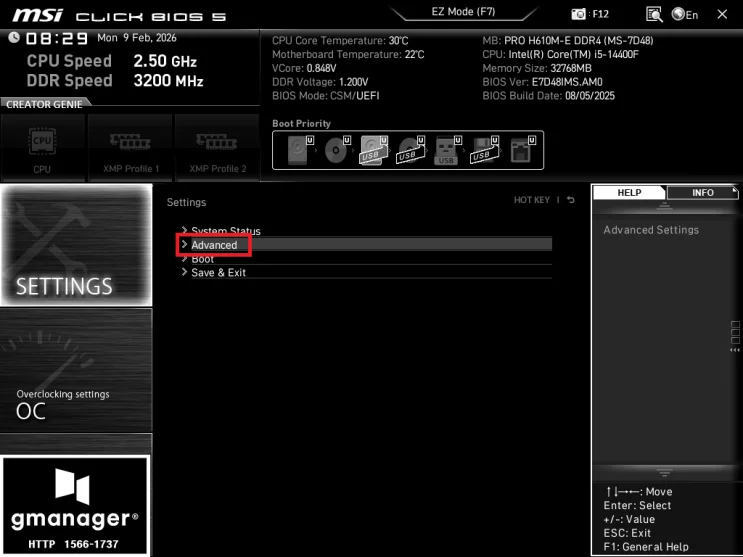Switch to the HELP tab
This screenshot has height=557, width=743.
coord(629,192)
